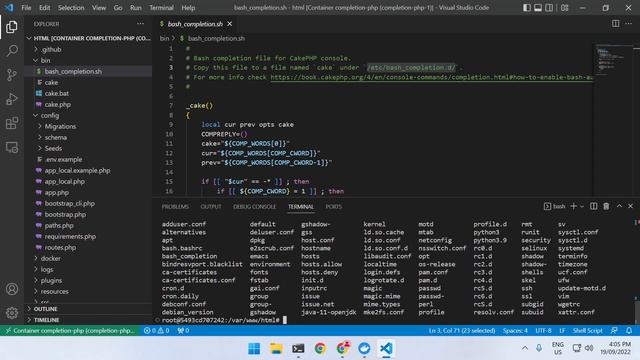This screenshot has width=640, height=360.
Task: Expand the logs folder
Action: pos(88,269)
